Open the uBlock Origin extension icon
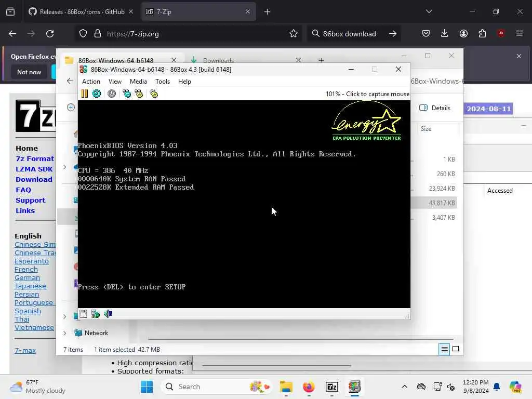This screenshot has width=532, height=399. click(501, 33)
